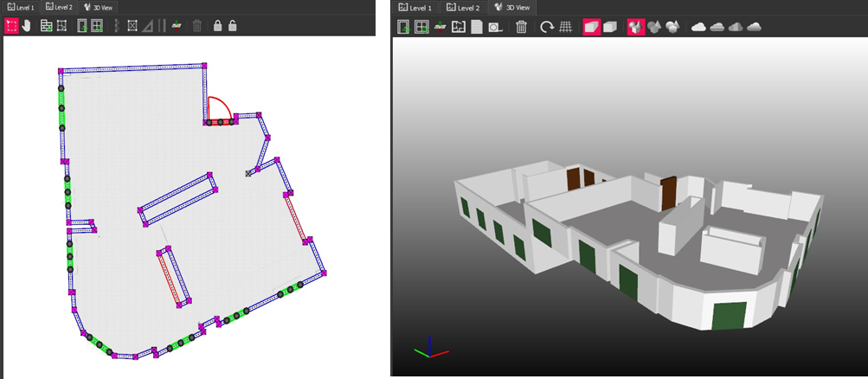Click the add door tool in left toolbar
868x379 pixels.
pos(82,26)
